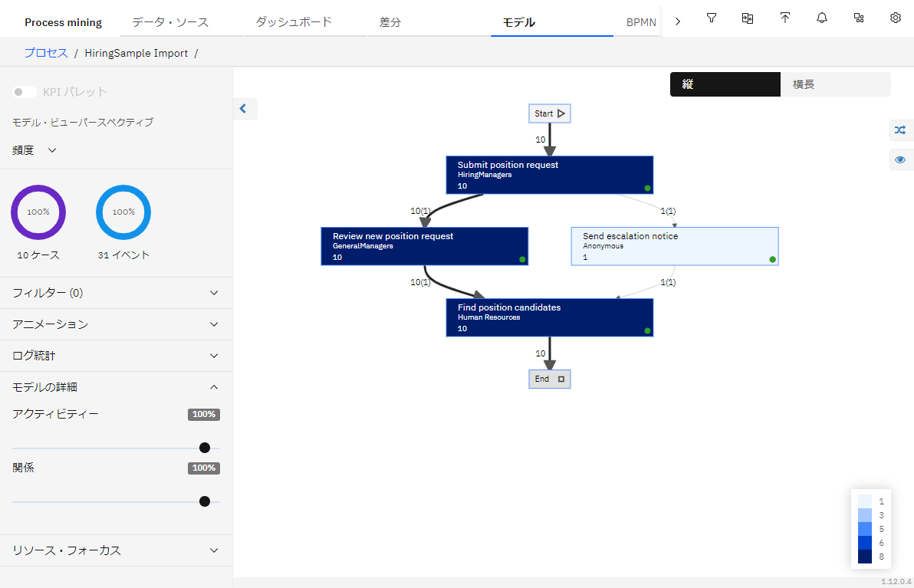Click the darkest legend swatch labeled 8
Image resolution: width=914 pixels, height=588 pixels.
tap(865, 557)
